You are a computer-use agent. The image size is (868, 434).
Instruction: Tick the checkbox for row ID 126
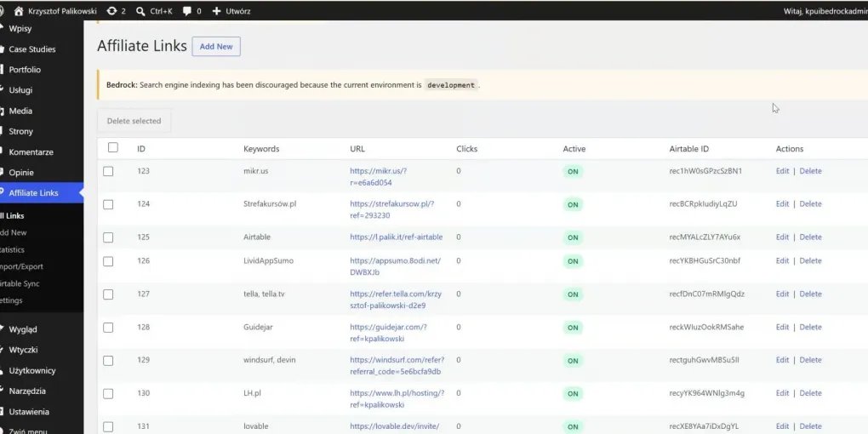[x=108, y=261]
